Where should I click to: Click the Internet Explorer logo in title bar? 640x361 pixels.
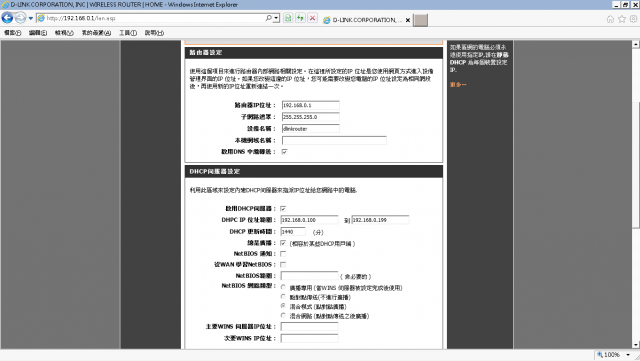point(5,5)
